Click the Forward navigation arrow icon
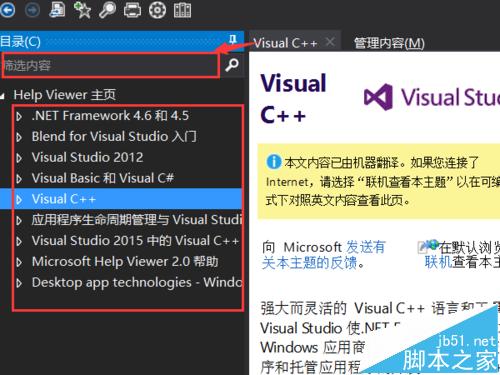The image size is (500, 375). click(x=33, y=10)
